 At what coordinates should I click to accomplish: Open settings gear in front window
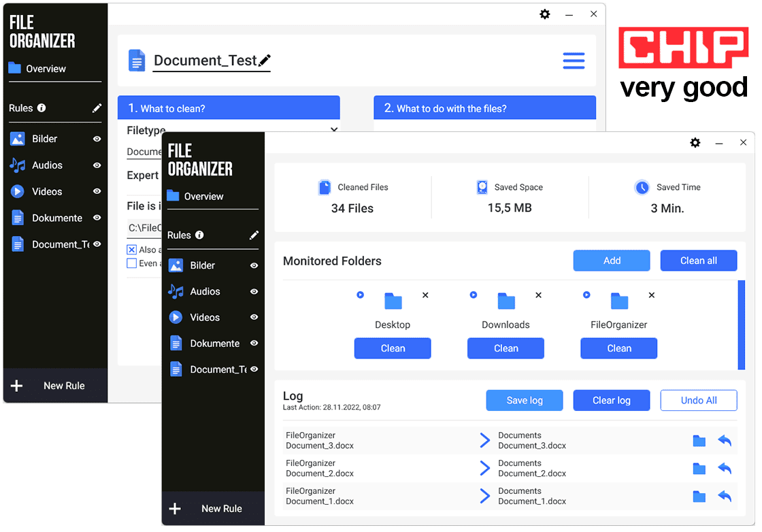pos(695,142)
